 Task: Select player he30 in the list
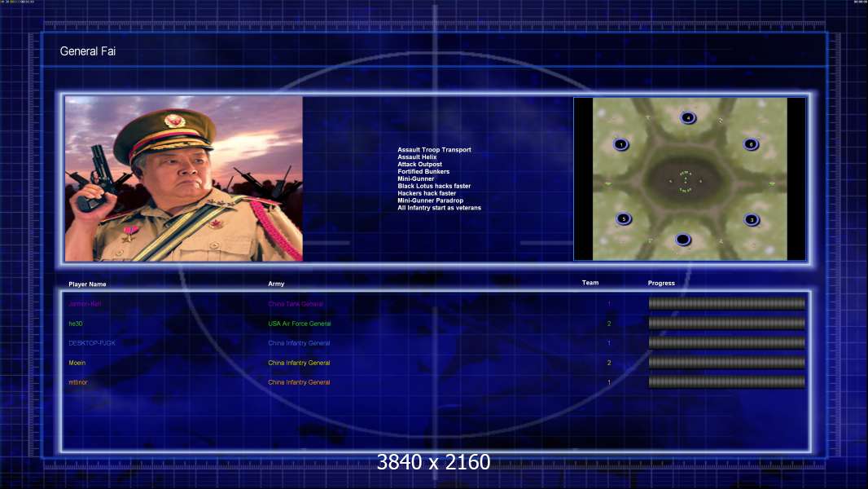pyautogui.click(x=76, y=324)
